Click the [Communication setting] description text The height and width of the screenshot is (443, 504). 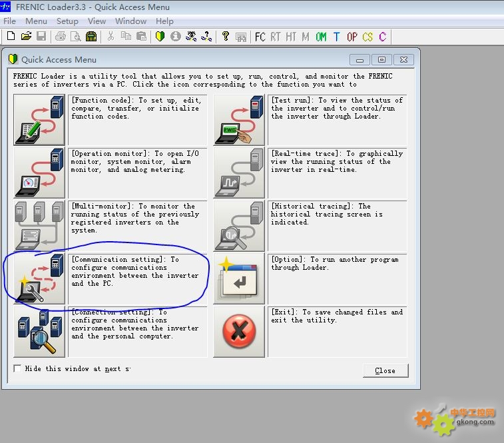[135, 271]
